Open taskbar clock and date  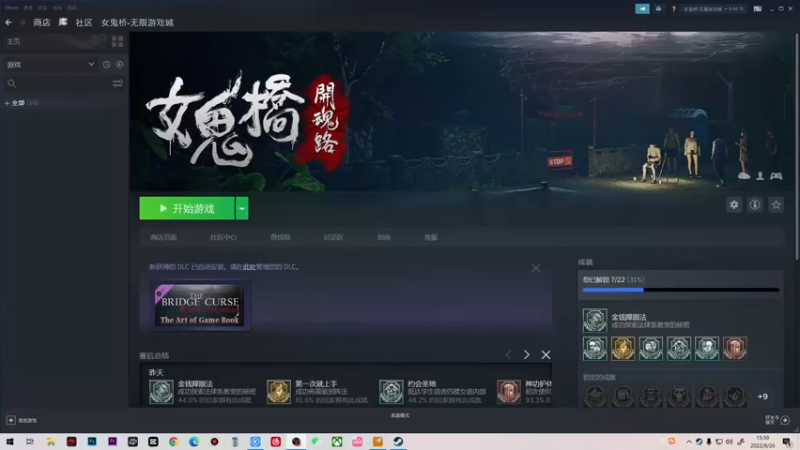762,442
